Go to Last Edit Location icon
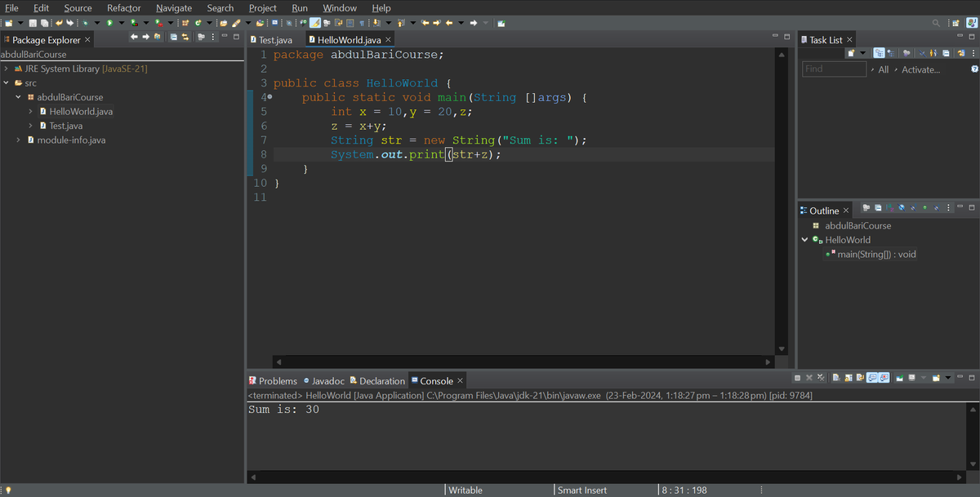980x497 pixels. coord(425,23)
